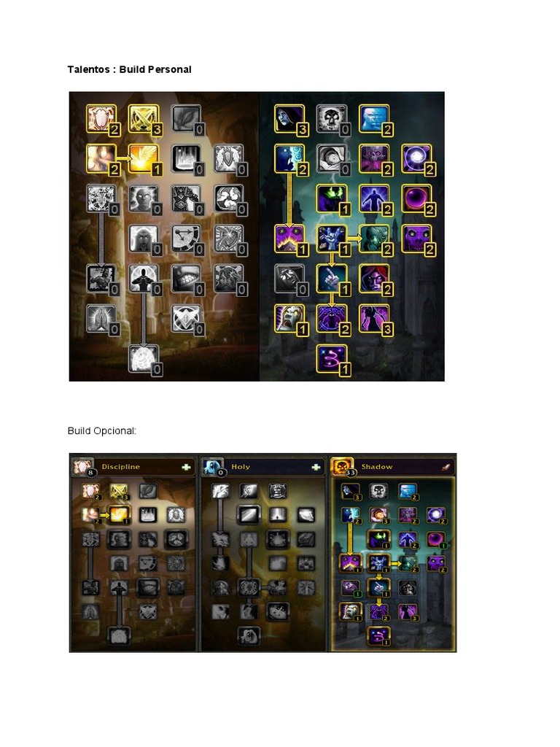The width and height of the screenshot is (560, 747).
Task: Click the golden wings Archangel talent in Build Personal
Action: (x=143, y=158)
